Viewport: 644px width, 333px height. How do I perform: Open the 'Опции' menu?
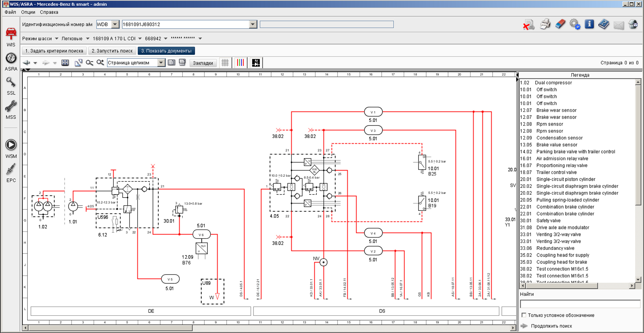[28, 12]
